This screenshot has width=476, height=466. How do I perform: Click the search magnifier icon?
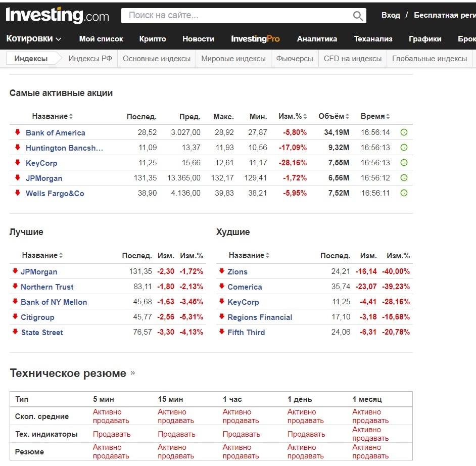pos(358,16)
